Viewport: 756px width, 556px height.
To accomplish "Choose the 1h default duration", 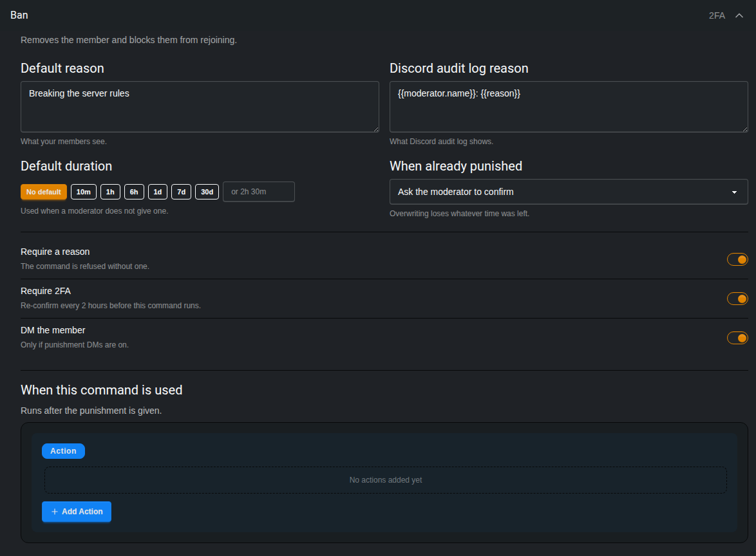I will tap(110, 192).
